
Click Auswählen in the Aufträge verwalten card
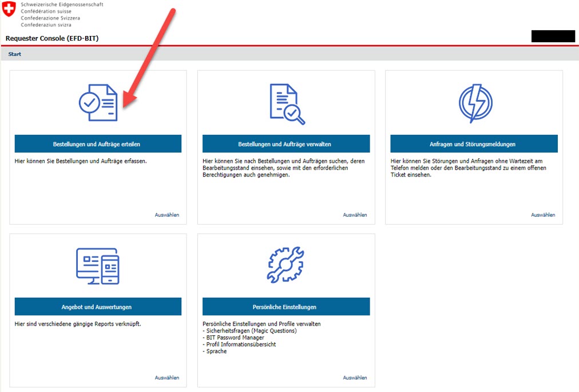(355, 215)
